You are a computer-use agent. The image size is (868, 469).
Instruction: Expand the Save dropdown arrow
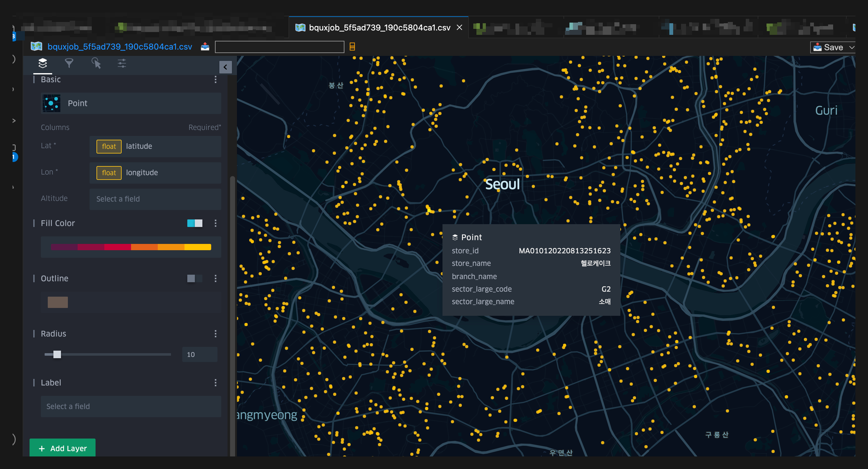[x=851, y=47]
